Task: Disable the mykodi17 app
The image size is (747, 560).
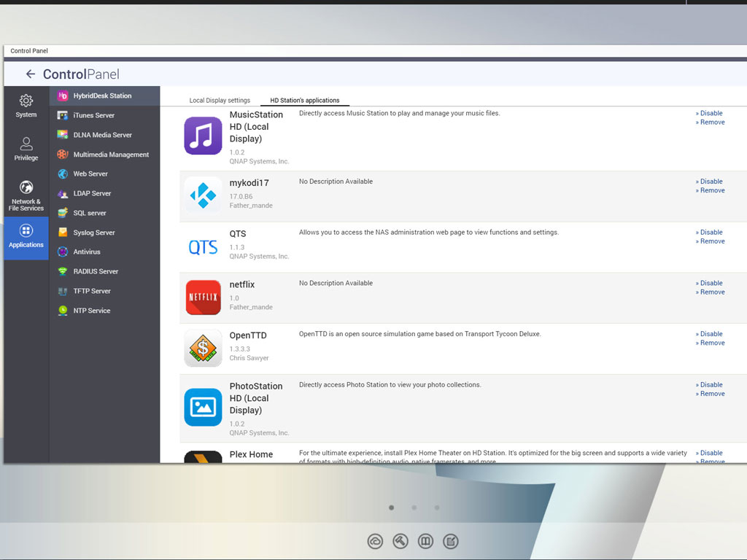Action: (709, 182)
